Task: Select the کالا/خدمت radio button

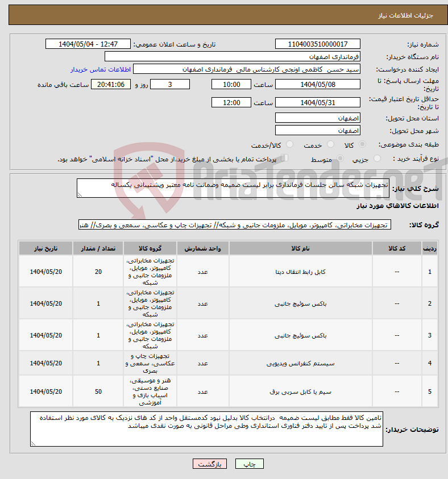Action: 289,144
